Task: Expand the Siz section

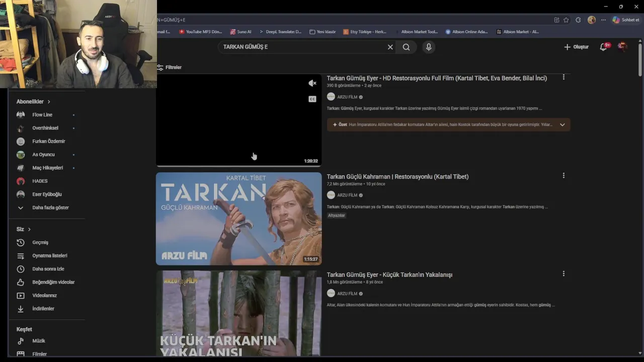Action: pyautogui.click(x=24, y=229)
